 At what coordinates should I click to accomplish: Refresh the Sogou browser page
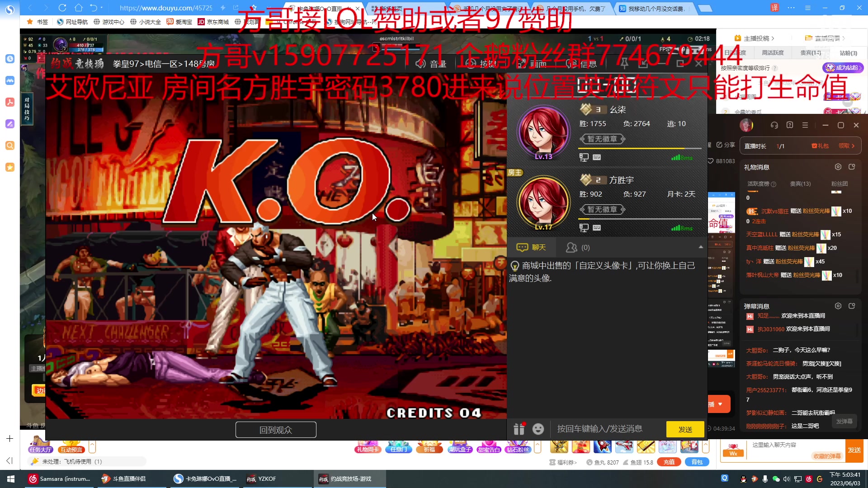(62, 8)
